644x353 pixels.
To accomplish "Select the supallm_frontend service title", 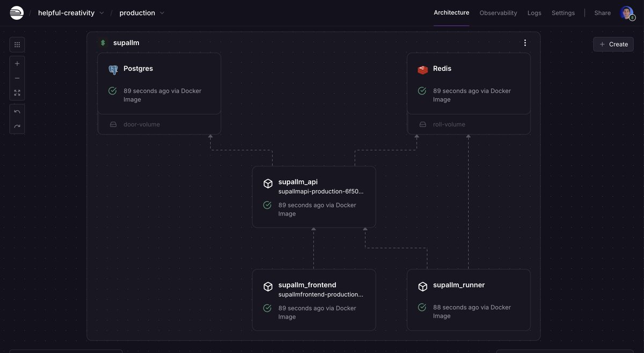I will point(307,285).
